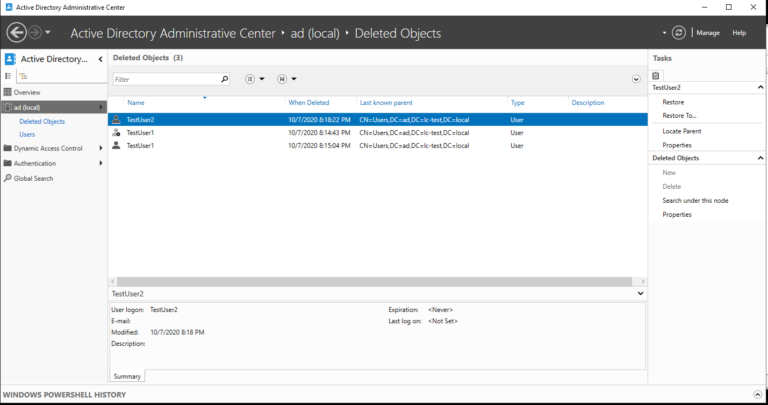Click the forward navigation arrow
Screen dimensions: 768x405
[35, 33]
